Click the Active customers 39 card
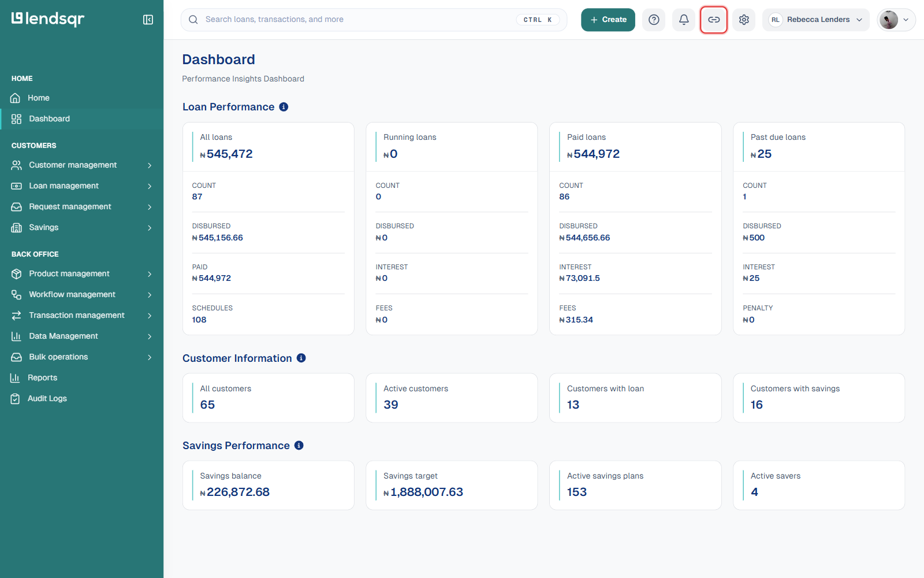 pyautogui.click(x=452, y=398)
